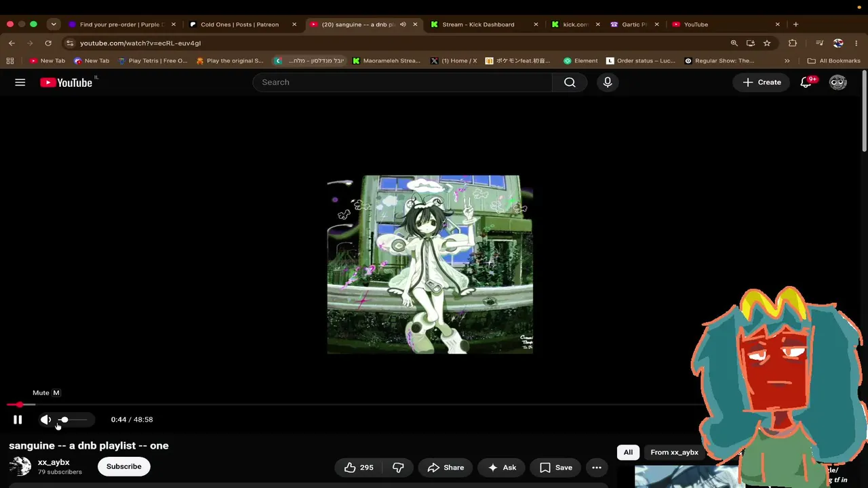Screen dimensions: 868x488
Task: Save the video to a playlist
Action: tap(556, 468)
